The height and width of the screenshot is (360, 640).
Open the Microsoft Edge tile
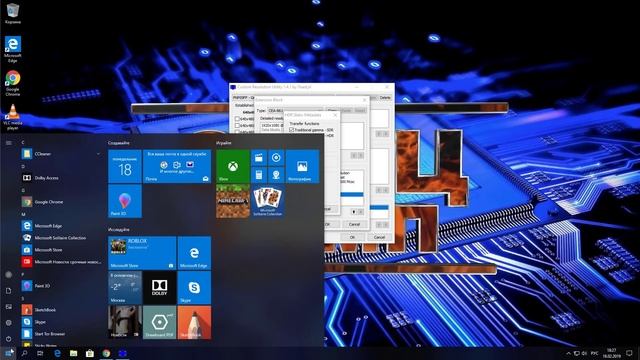point(194,253)
